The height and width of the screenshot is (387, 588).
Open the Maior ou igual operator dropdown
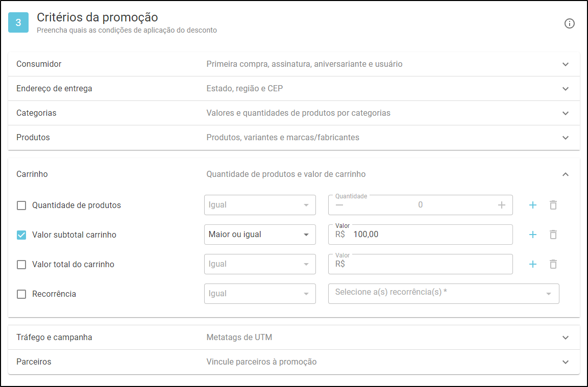260,235
